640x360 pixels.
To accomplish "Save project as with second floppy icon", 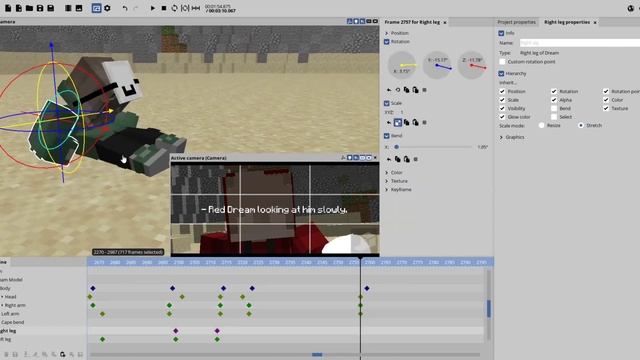I will 51,8.
